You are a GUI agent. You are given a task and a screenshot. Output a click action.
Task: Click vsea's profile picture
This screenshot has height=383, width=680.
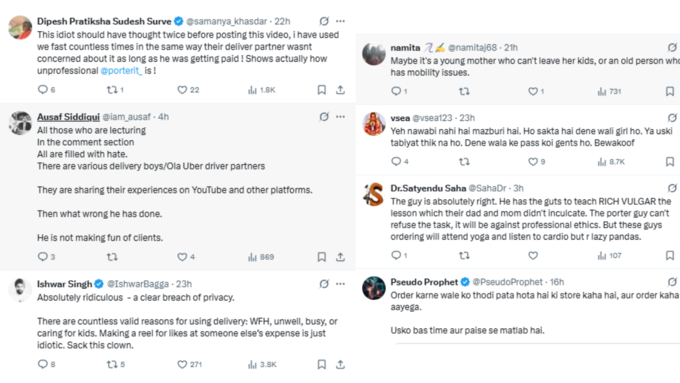(x=373, y=124)
